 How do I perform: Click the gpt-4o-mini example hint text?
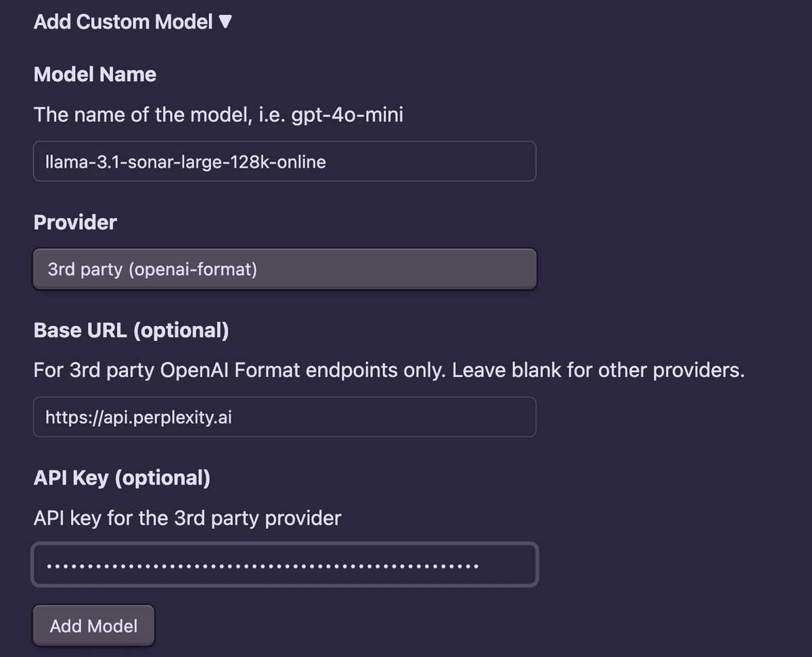pos(218,114)
